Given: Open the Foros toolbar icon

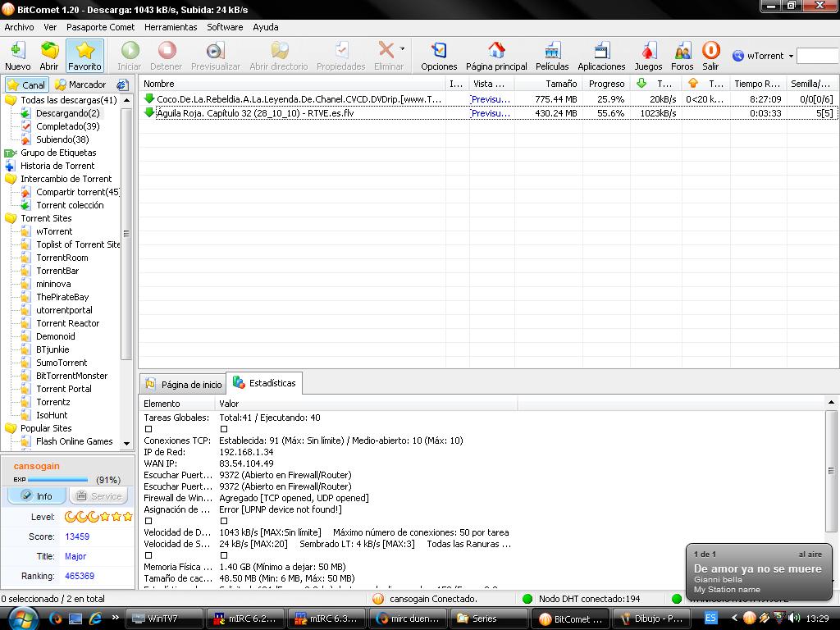Looking at the screenshot, I should [682, 55].
